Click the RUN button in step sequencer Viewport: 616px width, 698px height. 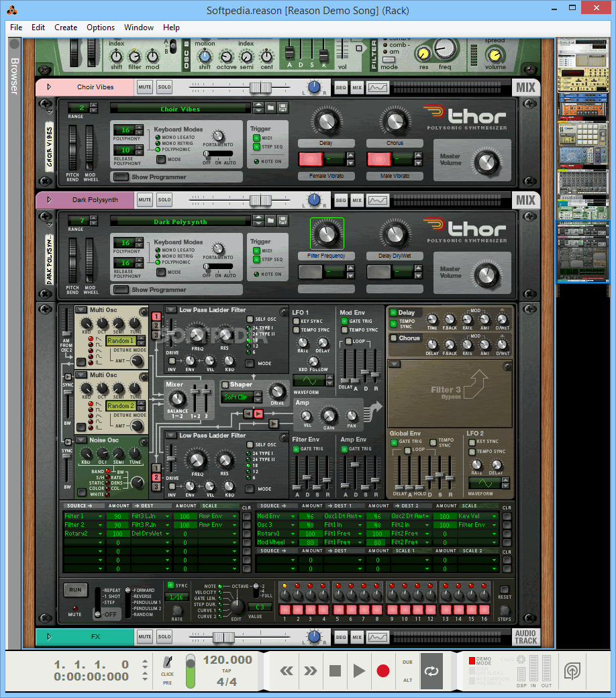click(75, 590)
